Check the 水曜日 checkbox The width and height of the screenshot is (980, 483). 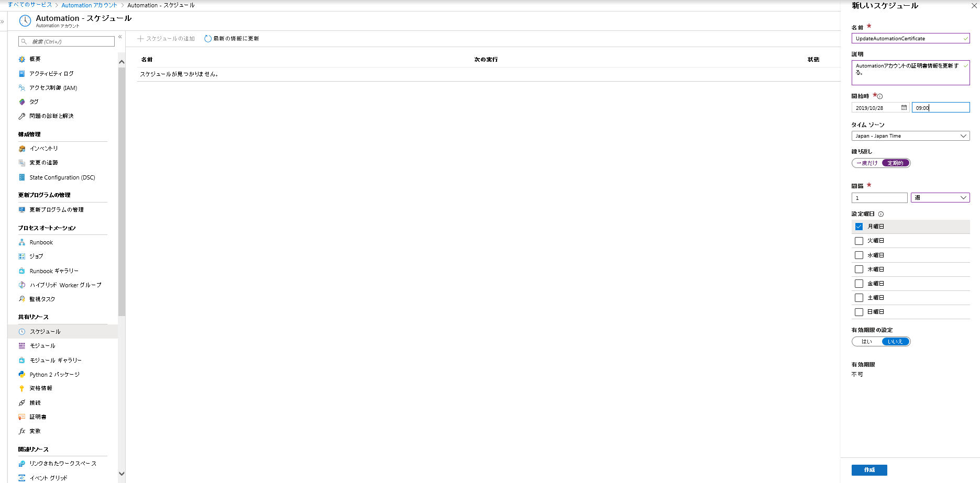[859, 255]
